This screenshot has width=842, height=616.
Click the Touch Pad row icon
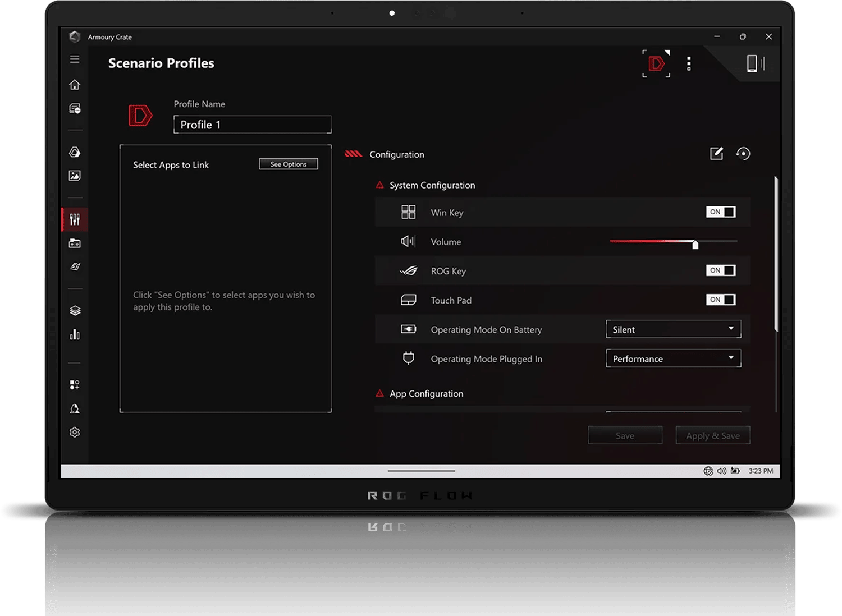pos(409,300)
